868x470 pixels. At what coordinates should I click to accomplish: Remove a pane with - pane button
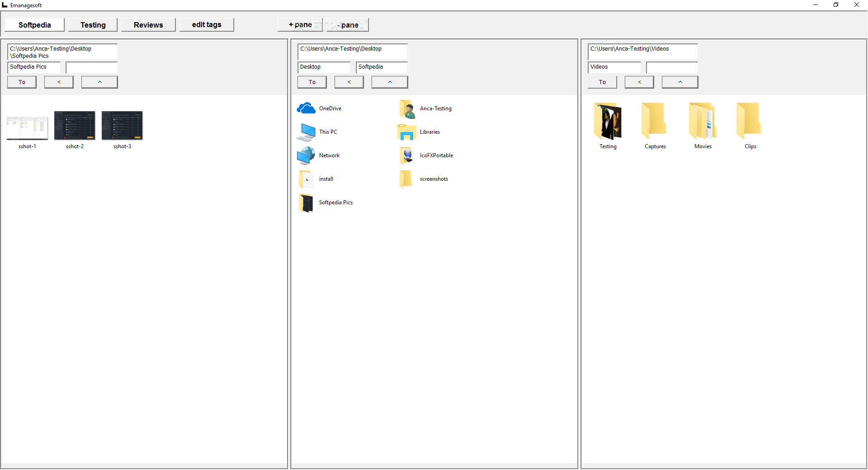(x=348, y=25)
